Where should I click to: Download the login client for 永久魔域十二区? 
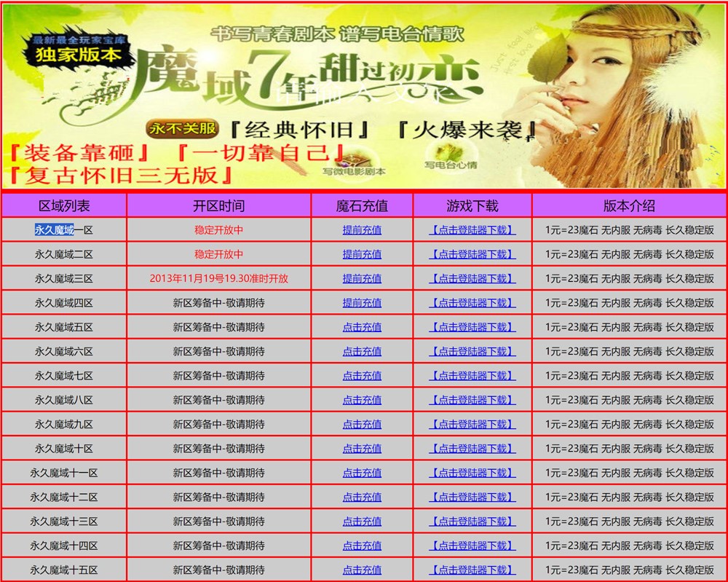tap(472, 497)
